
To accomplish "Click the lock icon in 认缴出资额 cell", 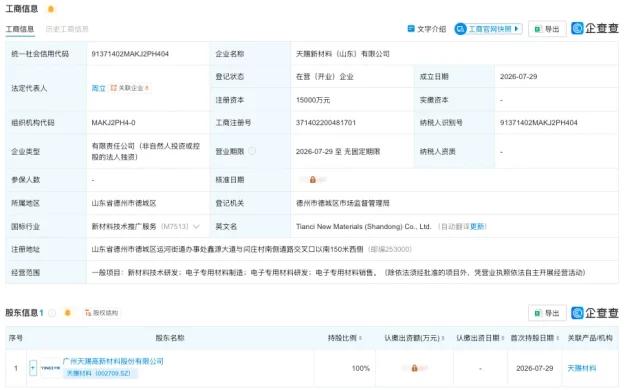I will coord(414,368).
